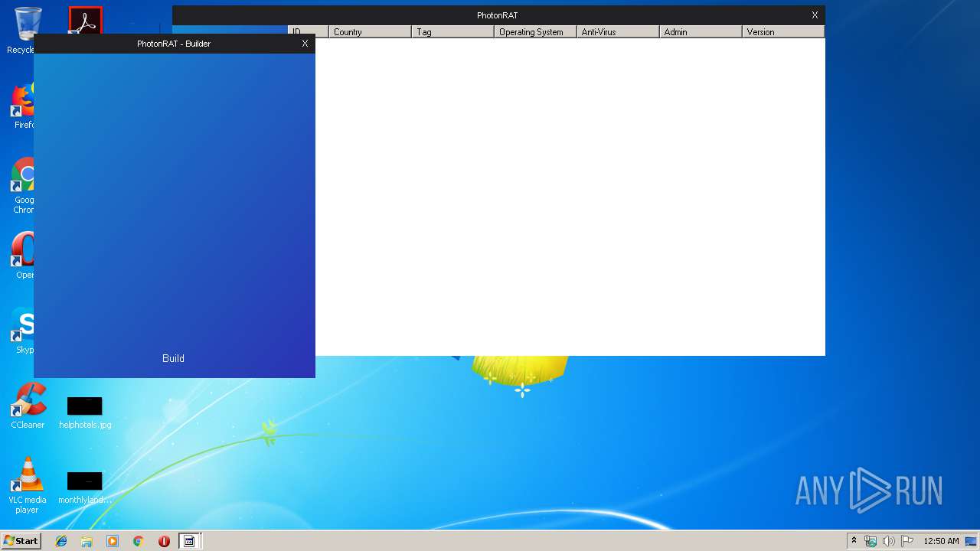The image size is (980, 551).
Task: Open Windows Explorer from the taskbar
Action: tap(87, 541)
